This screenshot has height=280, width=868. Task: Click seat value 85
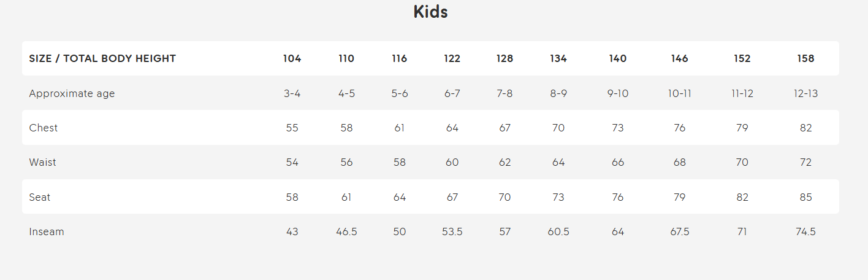(805, 197)
